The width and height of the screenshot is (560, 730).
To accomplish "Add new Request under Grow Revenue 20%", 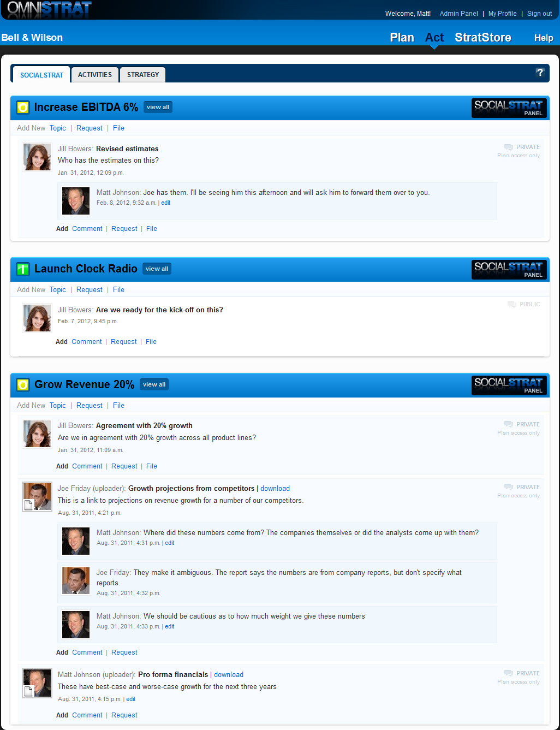I will tap(90, 405).
